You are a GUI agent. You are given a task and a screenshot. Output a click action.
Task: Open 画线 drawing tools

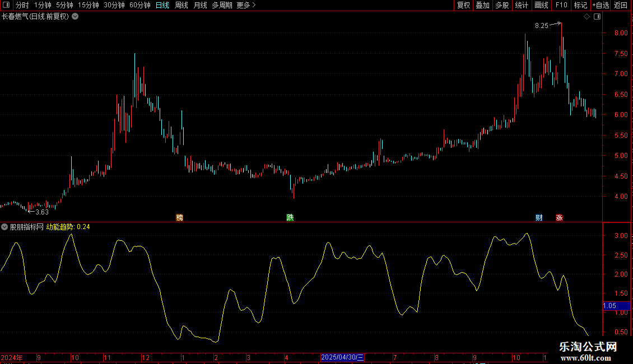(x=541, y=5)
